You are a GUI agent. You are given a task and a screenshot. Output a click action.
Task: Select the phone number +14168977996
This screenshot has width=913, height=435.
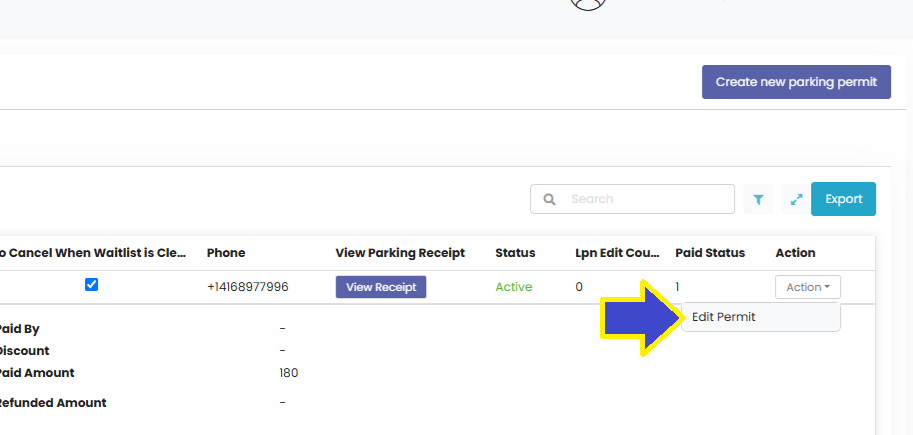pyautogui.click(x=247, y=287)
